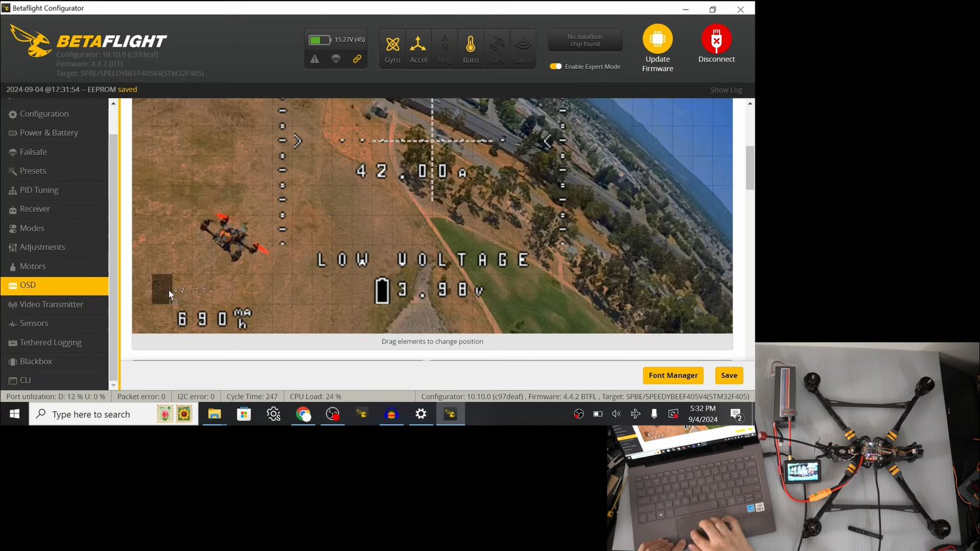Click the Baro sensor icon

coord(470,49)
